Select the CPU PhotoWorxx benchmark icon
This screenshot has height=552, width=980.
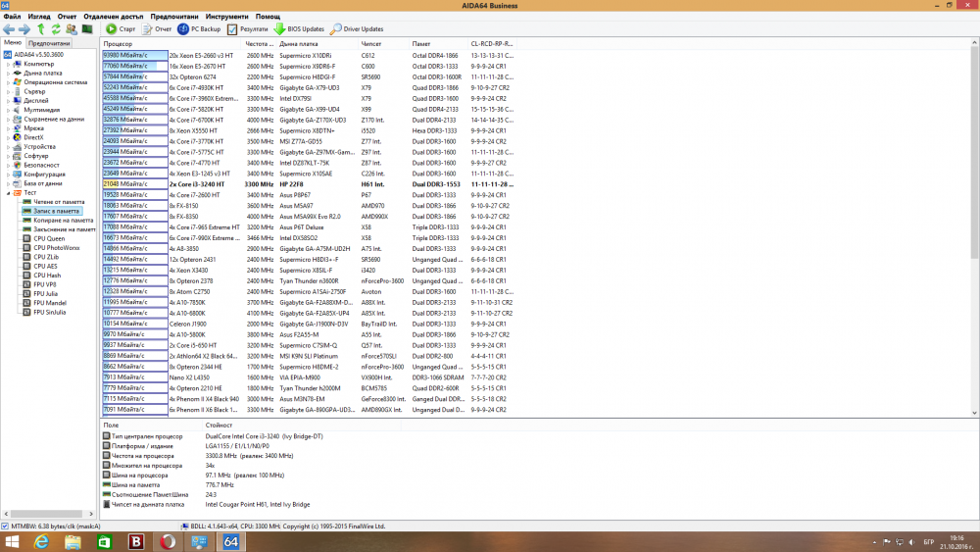[x=26, y=247]
